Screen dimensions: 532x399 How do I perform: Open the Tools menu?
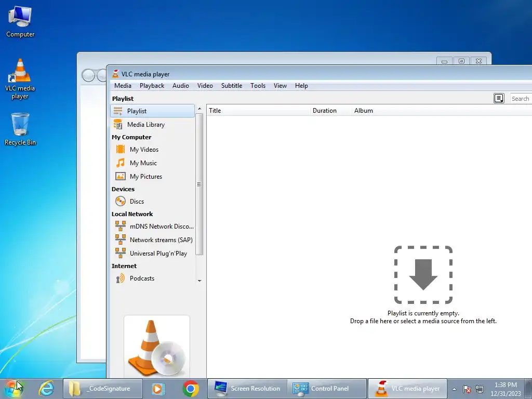(x=258, y=86)
